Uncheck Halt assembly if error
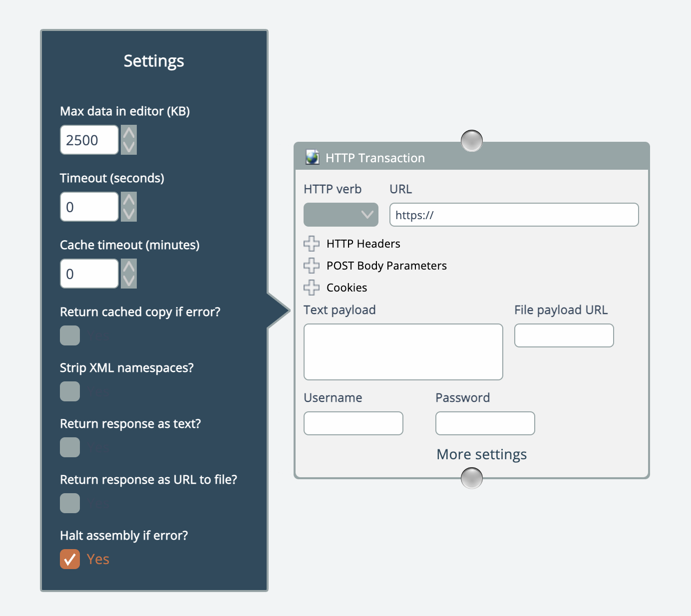The height and width of the screenshot is (616, 691). coord(70,559)
